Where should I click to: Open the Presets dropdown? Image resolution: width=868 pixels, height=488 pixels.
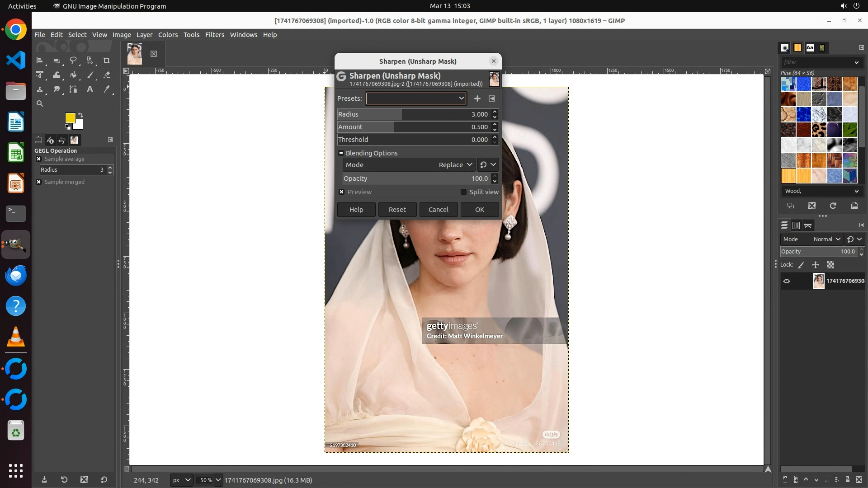[x=416, y=99]
